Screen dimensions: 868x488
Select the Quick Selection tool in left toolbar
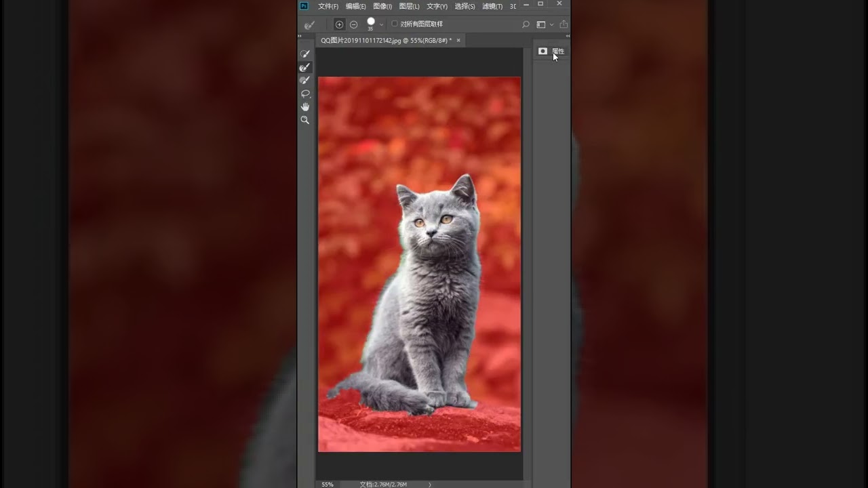[x=305, y=54]
